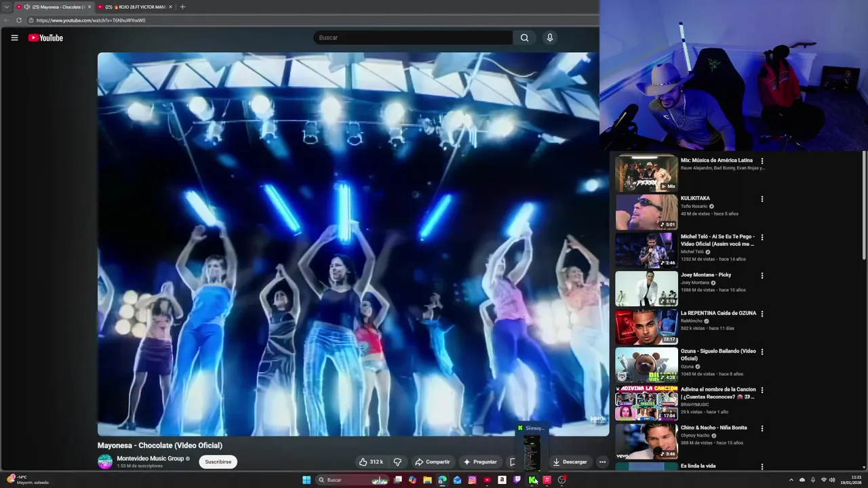Click the Windows taskbar Buscar search box

353,480
